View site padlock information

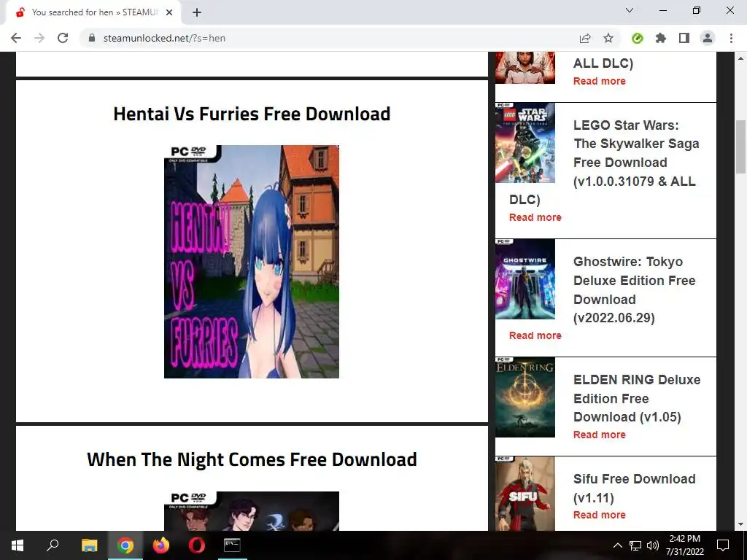92,38
